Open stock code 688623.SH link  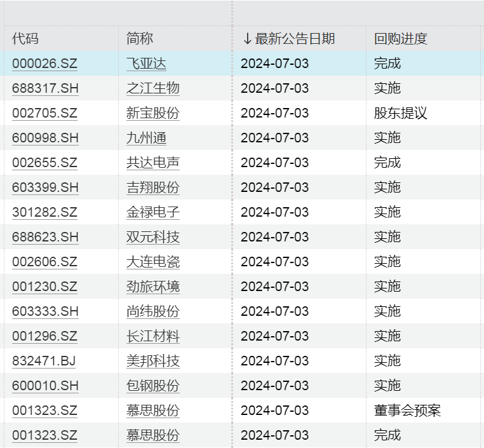pyautogui.click(x=45, y=237)
